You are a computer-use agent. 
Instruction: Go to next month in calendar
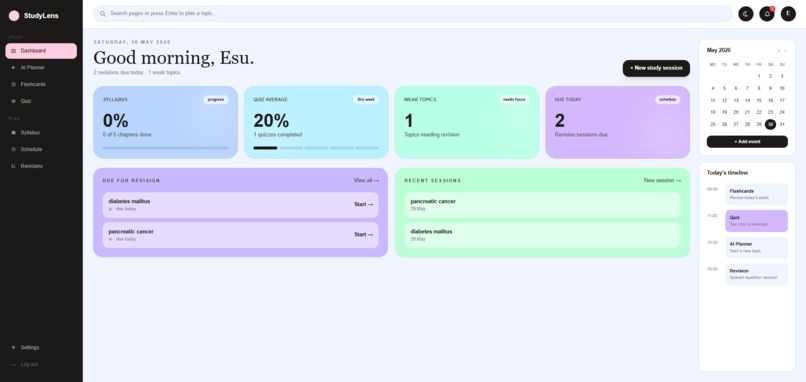(785, 51)
